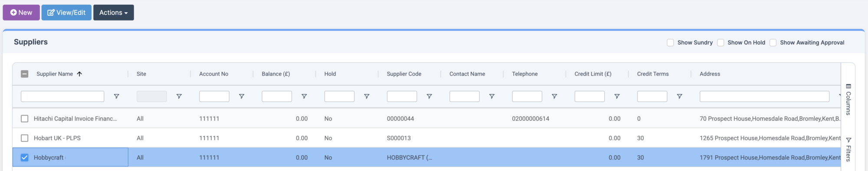Click the Address filter input

(764, 96)
